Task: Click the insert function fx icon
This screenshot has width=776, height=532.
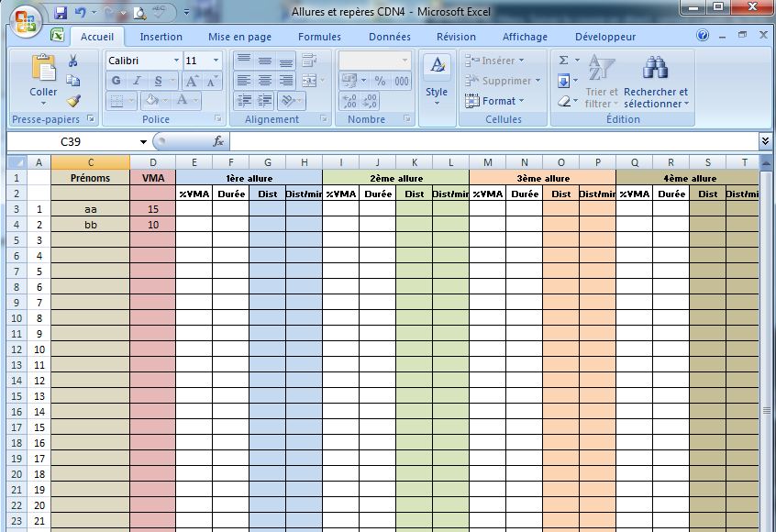Action: tap(218, 141)
